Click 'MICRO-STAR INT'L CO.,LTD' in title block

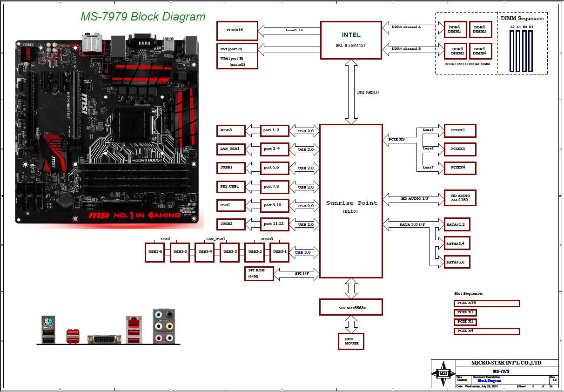(506, 363)
